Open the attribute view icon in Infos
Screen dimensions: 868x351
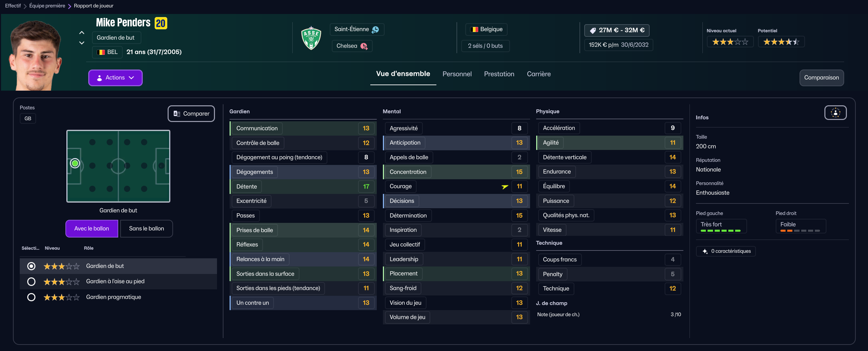tap(835, 113)
